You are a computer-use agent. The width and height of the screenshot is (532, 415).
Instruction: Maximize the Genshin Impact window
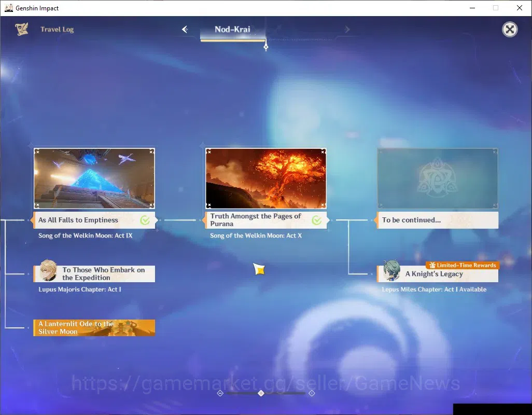[x=496, y=8]
